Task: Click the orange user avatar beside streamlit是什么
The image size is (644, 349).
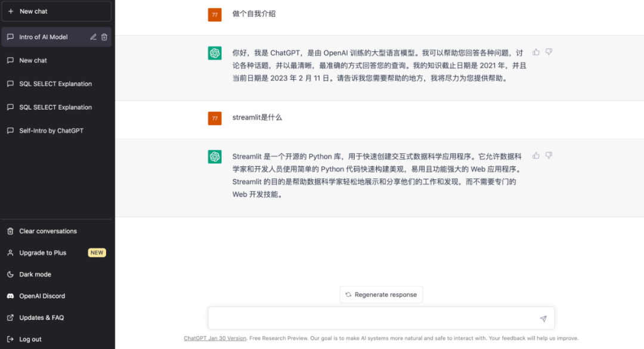Action: tap(215, 119)
